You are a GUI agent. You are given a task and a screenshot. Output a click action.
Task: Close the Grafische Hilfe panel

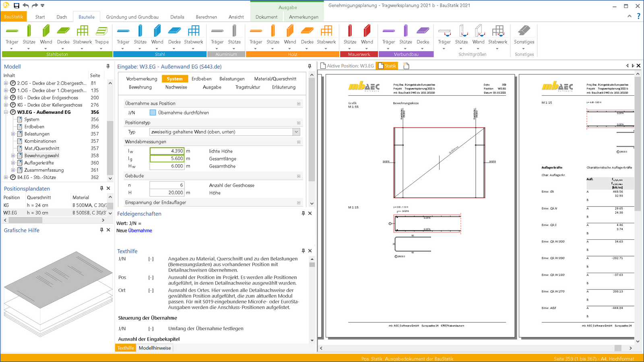click(x=108, y=230)
